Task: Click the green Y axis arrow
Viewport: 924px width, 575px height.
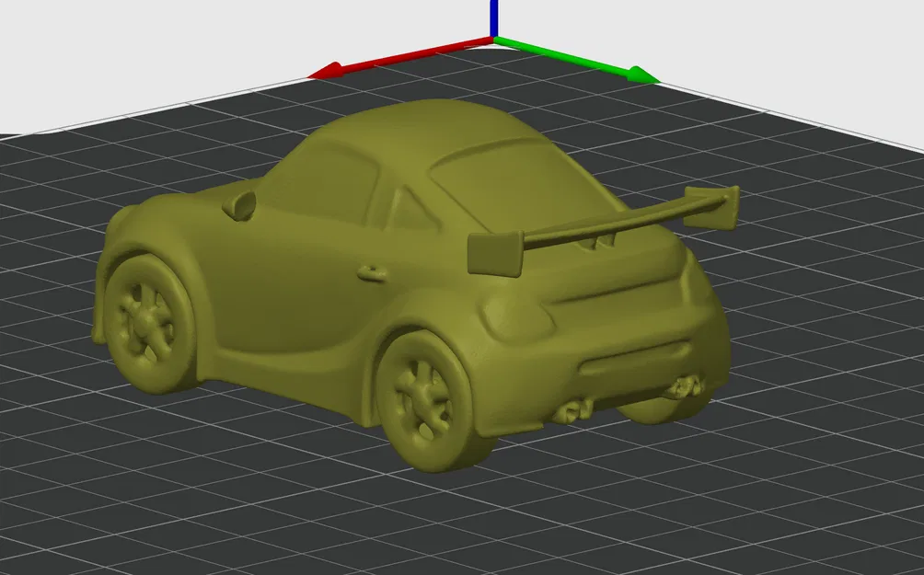Action: [576, 61]
